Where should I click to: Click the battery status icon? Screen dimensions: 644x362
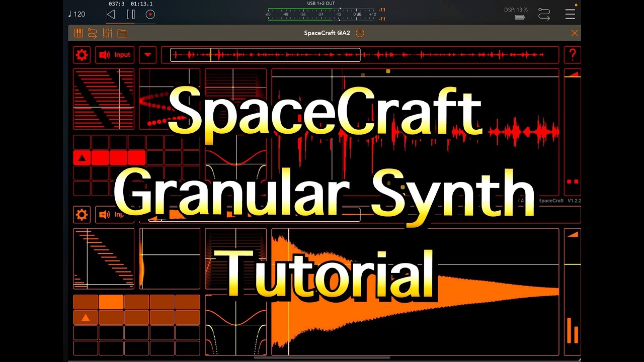(520, 18)
